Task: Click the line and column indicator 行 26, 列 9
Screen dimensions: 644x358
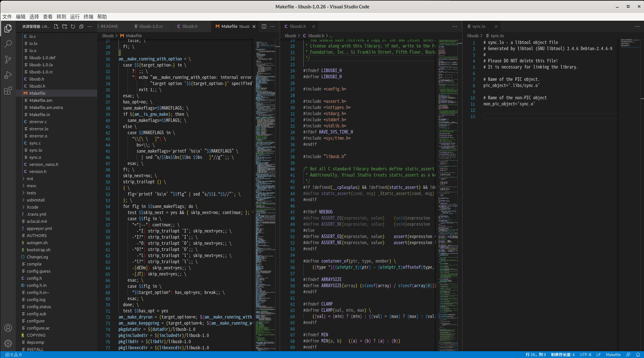Action: click(535, 355)
